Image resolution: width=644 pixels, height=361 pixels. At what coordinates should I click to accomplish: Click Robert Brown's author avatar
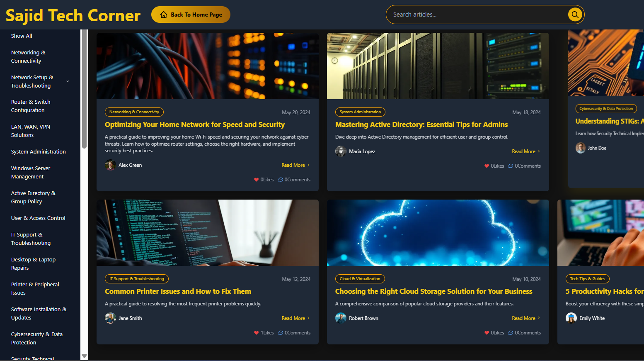(341, 318)
